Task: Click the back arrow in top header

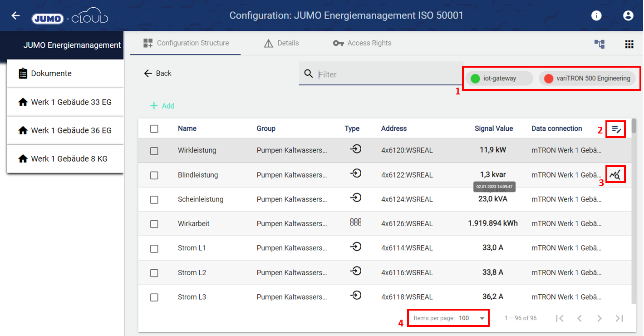Action: click(16, 15)
